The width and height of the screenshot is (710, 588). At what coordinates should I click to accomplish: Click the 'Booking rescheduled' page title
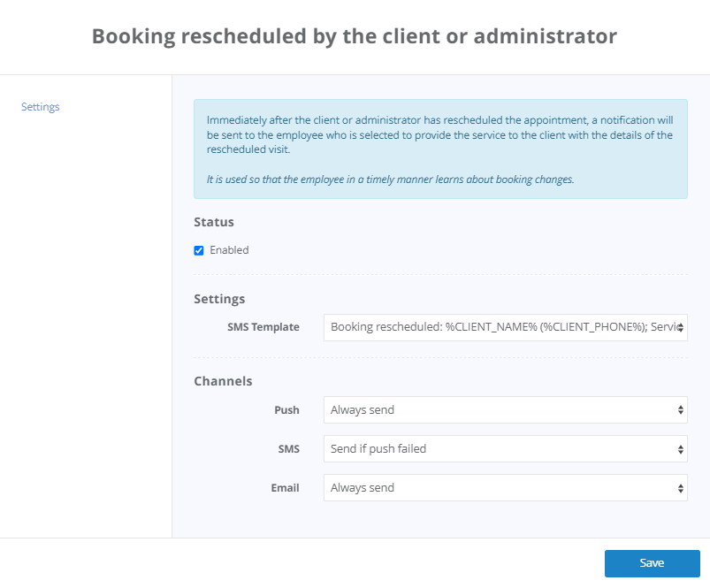point(355,36)
